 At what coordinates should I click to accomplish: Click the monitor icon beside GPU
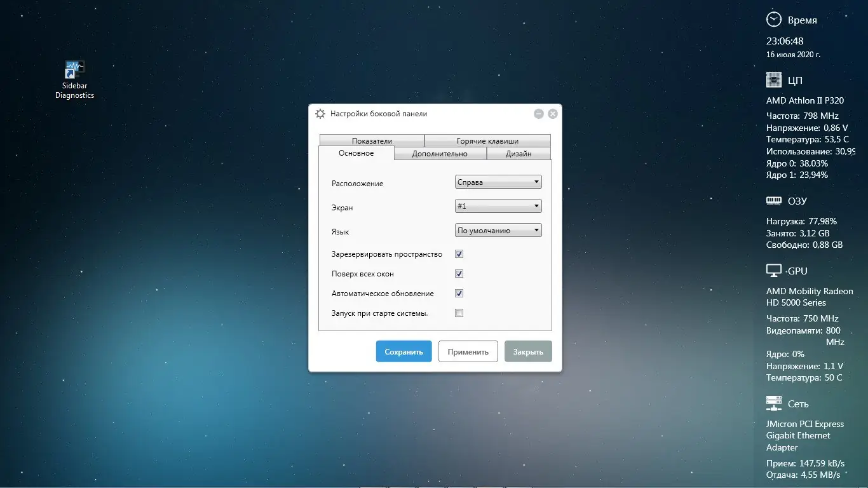click(774, 270)
